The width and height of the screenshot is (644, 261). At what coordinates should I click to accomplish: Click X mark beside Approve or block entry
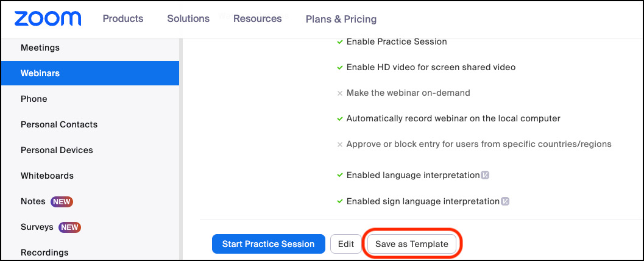pyautogui.click(x=339, y=145)
